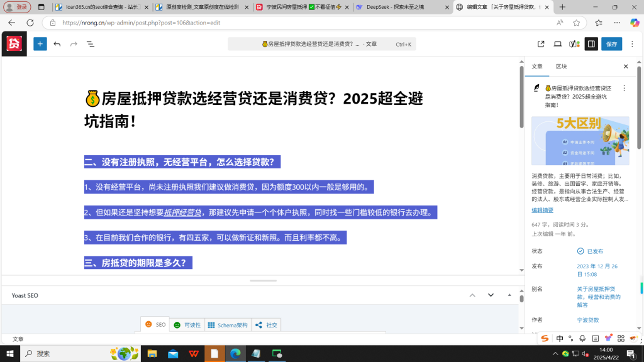Open the Copilot sidebar icon

click(x=635, y=23)
